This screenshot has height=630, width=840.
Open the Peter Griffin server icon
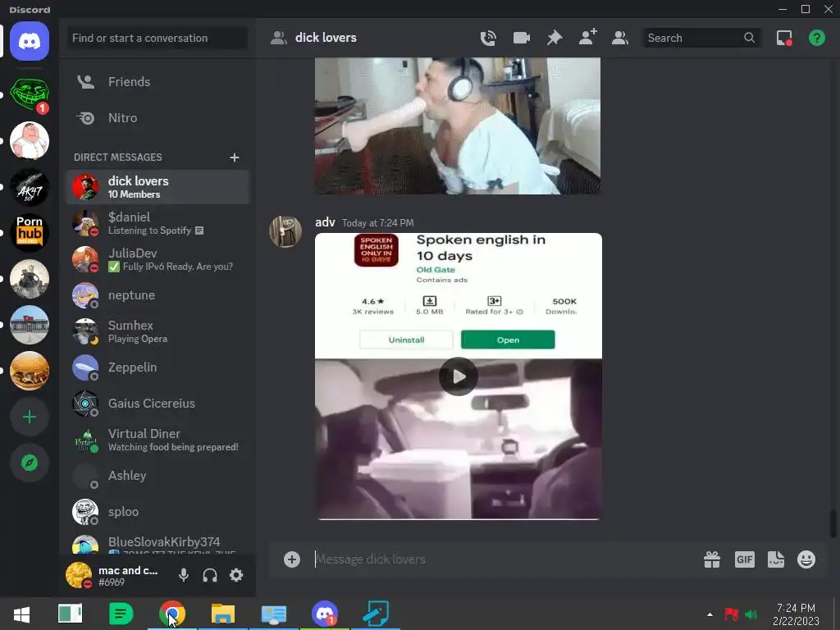coord(30,141)
